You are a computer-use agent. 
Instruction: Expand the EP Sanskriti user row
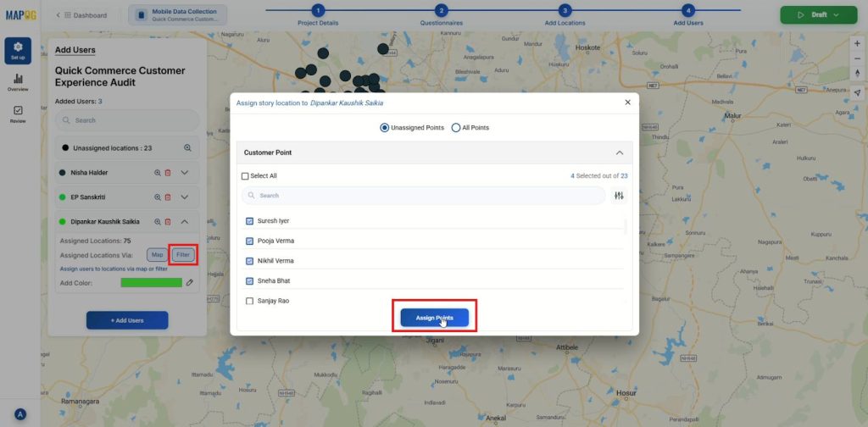tap(185, 197)
